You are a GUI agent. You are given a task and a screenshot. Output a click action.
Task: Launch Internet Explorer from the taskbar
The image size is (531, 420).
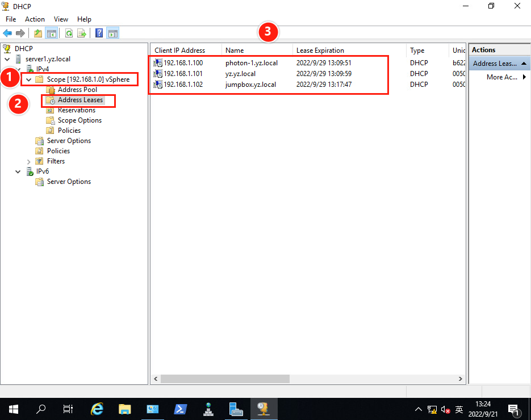pyautogui.click(x=98, y=409)
